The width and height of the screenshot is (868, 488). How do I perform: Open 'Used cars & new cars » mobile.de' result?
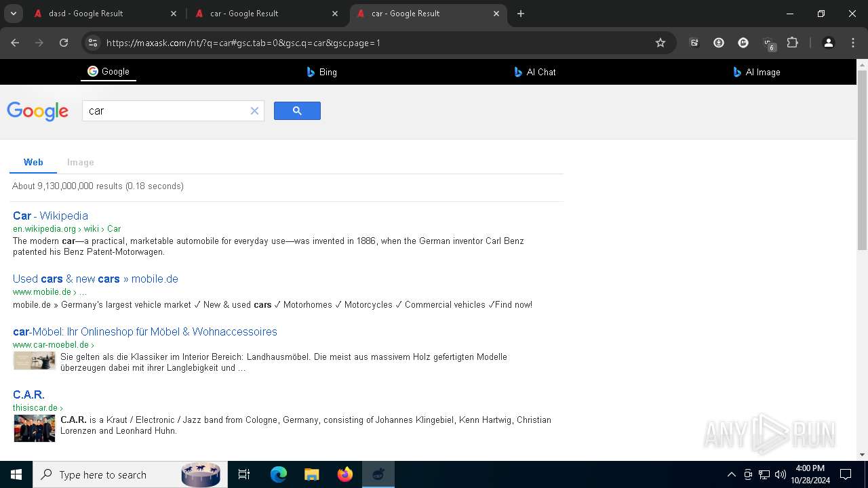pos(96,279)
